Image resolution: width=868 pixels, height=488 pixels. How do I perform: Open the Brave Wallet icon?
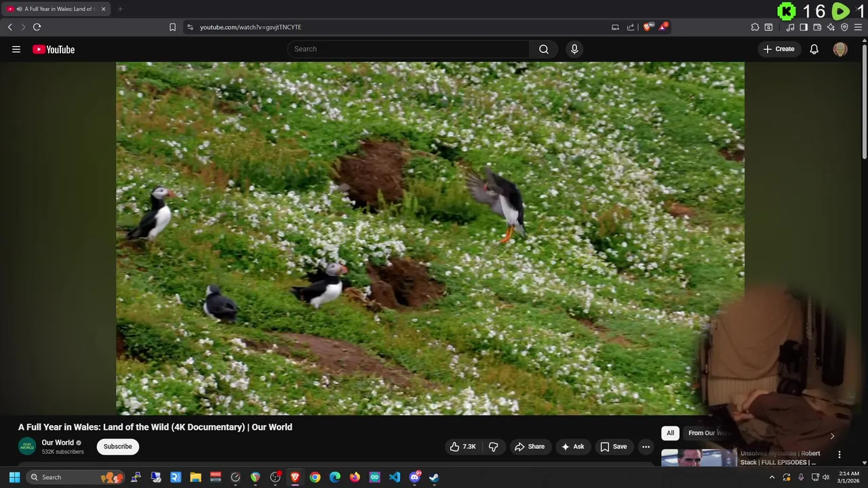click(x=817, y=27)
